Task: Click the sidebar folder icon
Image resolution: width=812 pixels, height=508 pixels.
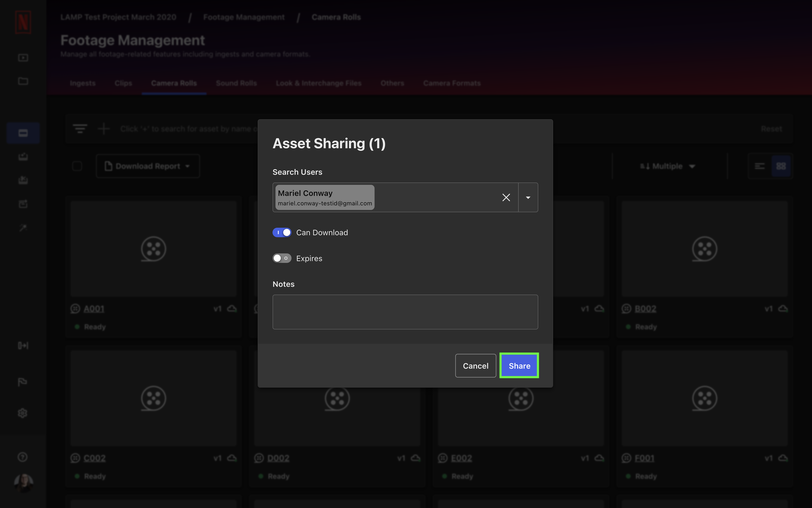Action: pos(23,81)
